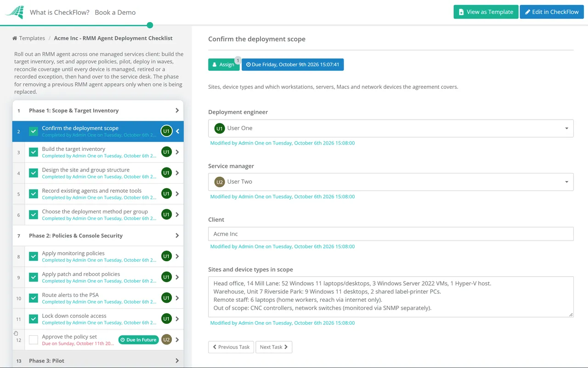The width and height of the screenshot is (588, 368).
Task: Click the U1 avatar on Apply monitoring policies
Action: tap(166, 256)
